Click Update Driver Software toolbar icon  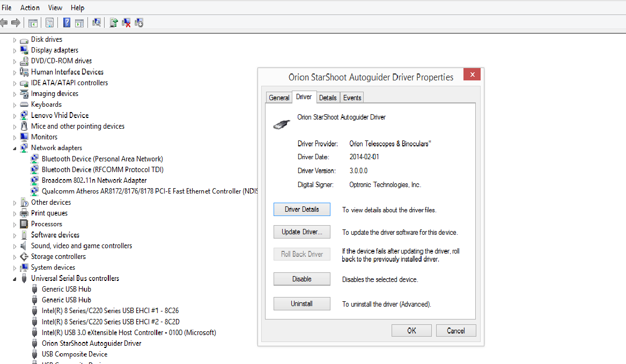[x=113, y=23]
